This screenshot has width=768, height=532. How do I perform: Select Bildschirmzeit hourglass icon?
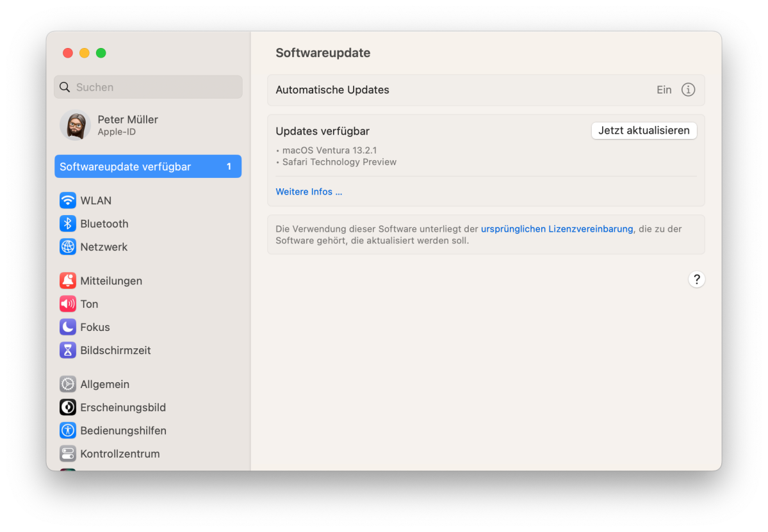[68, 350]
